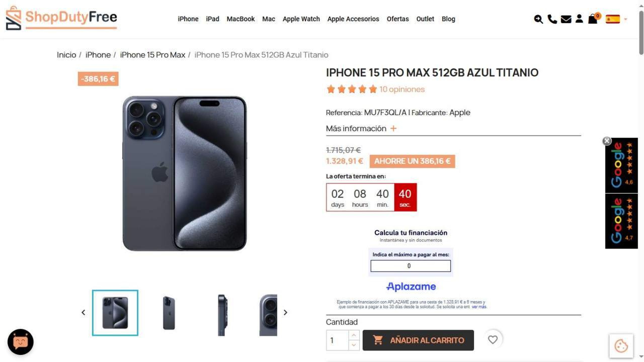
Task: Decrease quantity with down stepper arrow
Action: click(354, 345)
